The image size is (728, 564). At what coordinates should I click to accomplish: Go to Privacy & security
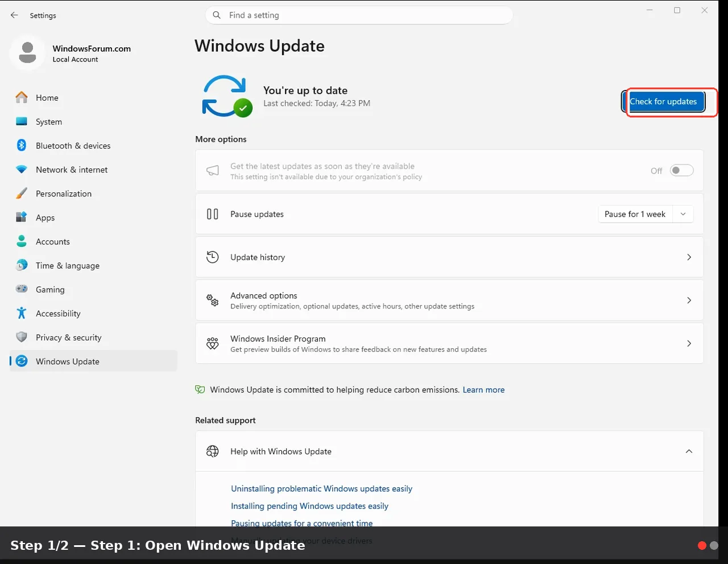click(x=93, y=337)
